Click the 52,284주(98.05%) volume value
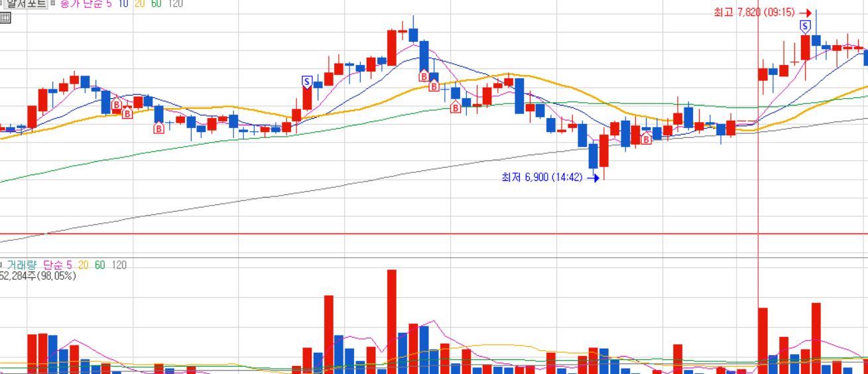 pyautogui.click(x=38, y=275)
